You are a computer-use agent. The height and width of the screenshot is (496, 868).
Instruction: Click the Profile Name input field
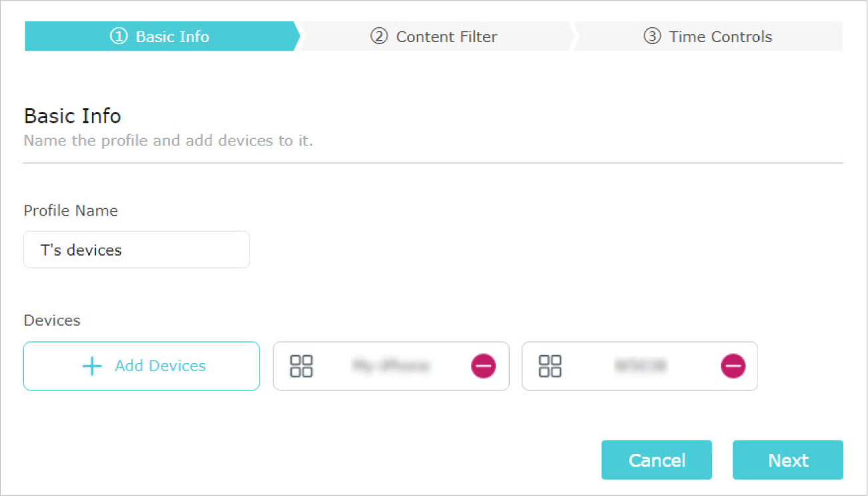pos(137,250)
